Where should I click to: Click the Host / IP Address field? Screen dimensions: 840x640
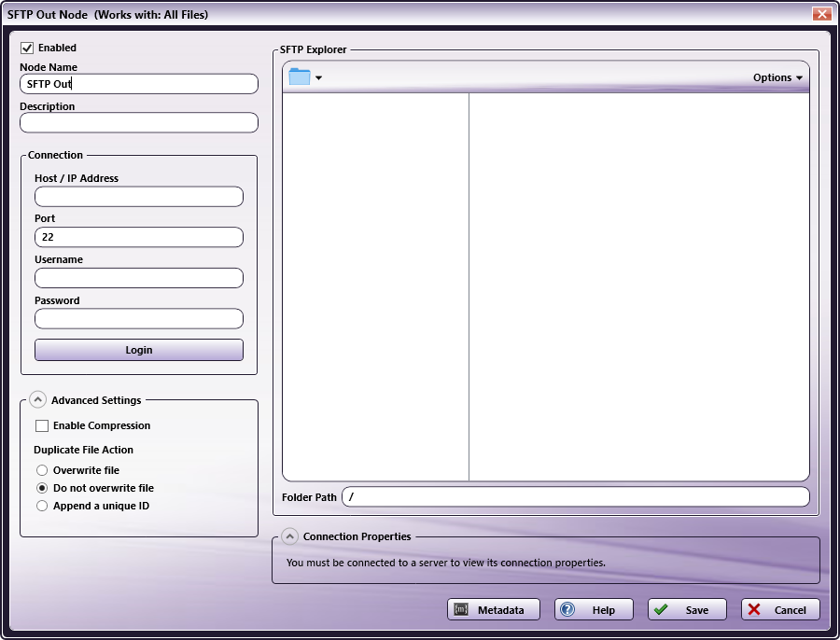pos(139,197)
